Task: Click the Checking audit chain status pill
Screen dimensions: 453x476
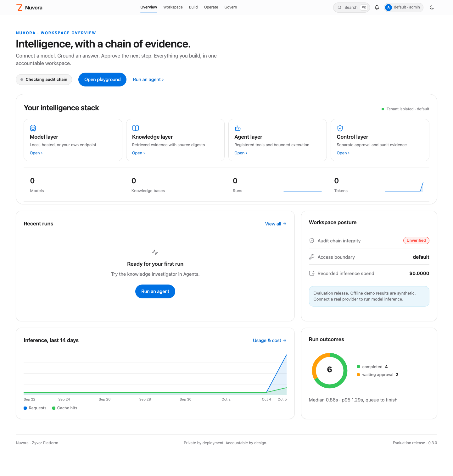Action: [x=44, y=80]
